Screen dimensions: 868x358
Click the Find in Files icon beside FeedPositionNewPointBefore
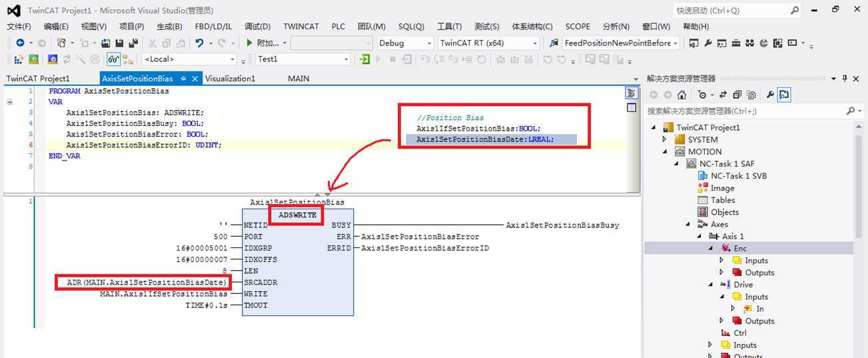pyautogui.click(x=554, y=43)
